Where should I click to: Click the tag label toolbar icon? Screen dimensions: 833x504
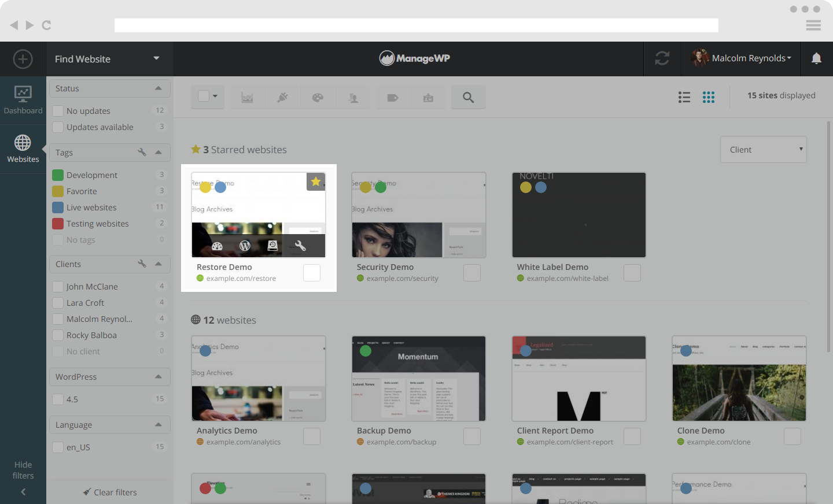[393, 98]
